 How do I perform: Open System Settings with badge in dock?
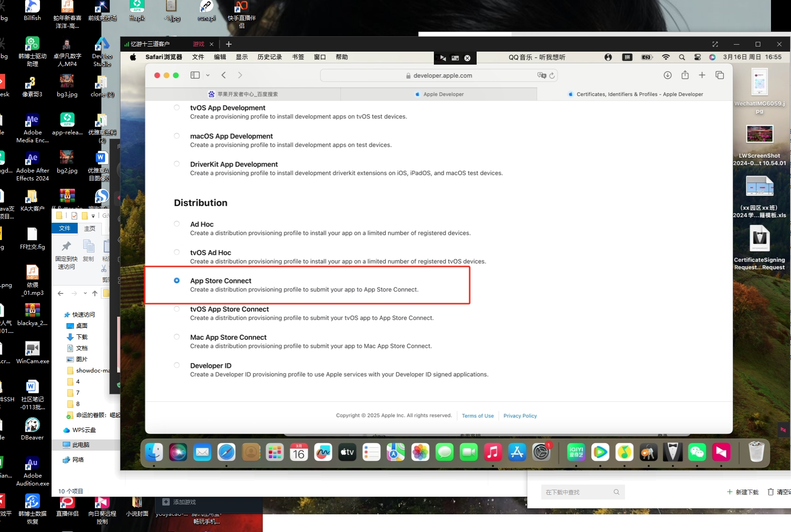click(541, 452)
